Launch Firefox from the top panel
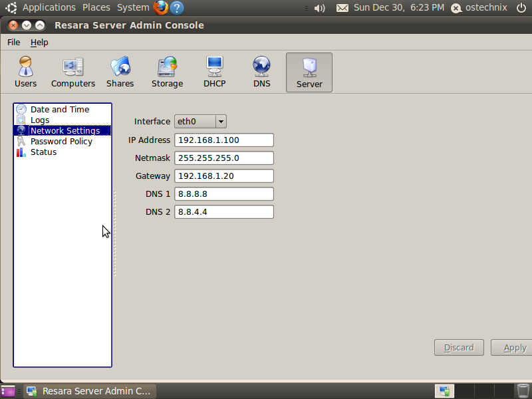This screenshot has height=399, width=532. click(x=160, y=8)
